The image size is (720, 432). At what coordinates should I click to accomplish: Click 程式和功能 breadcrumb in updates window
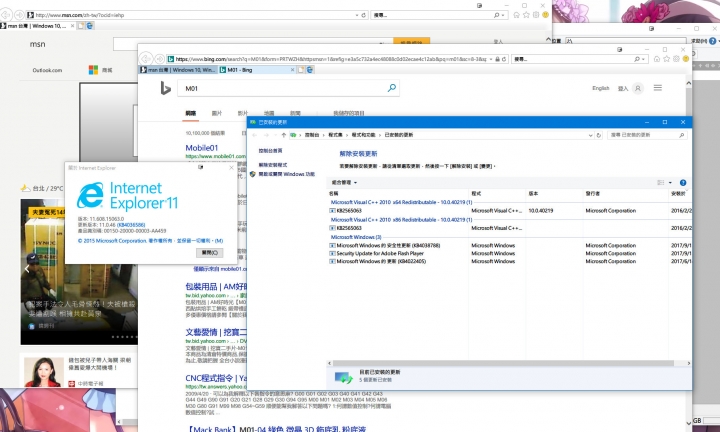click(363, 135)
